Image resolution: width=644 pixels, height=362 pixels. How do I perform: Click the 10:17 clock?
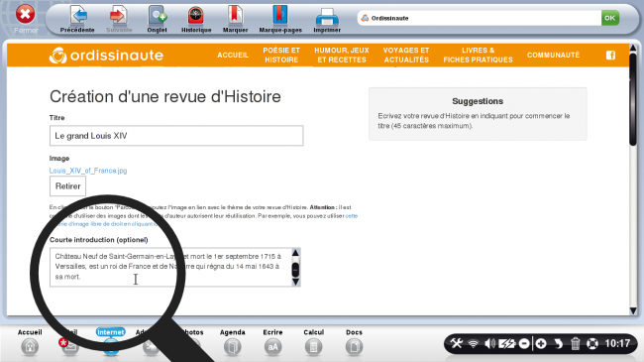[617, 343]
